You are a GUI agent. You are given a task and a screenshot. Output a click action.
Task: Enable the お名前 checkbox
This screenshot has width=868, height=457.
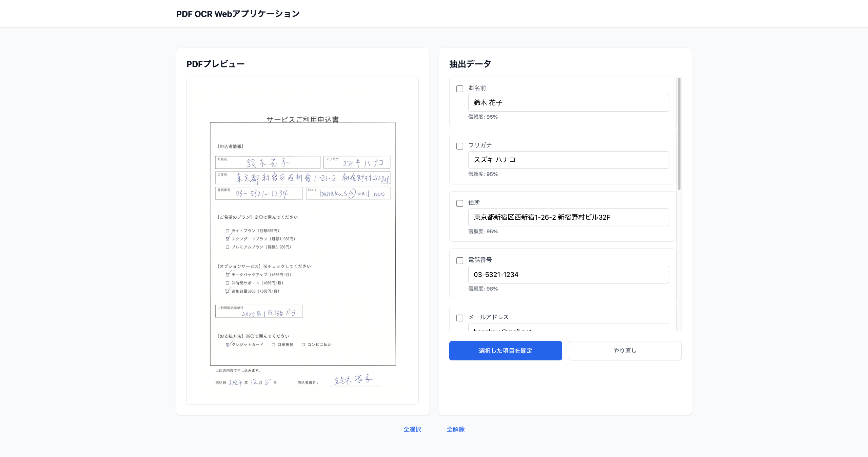460,89
